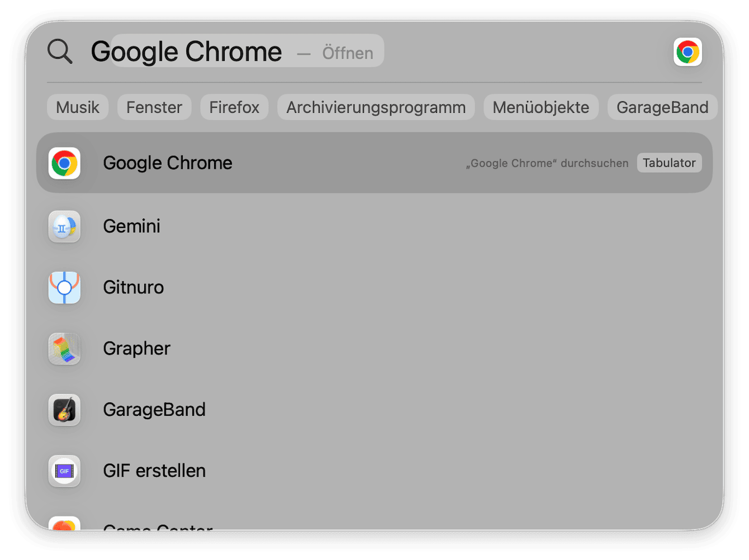Click the Tabulator key hint badge
Image resolution: width=749 pixels, height=560 pixels.
pos(669,163)
